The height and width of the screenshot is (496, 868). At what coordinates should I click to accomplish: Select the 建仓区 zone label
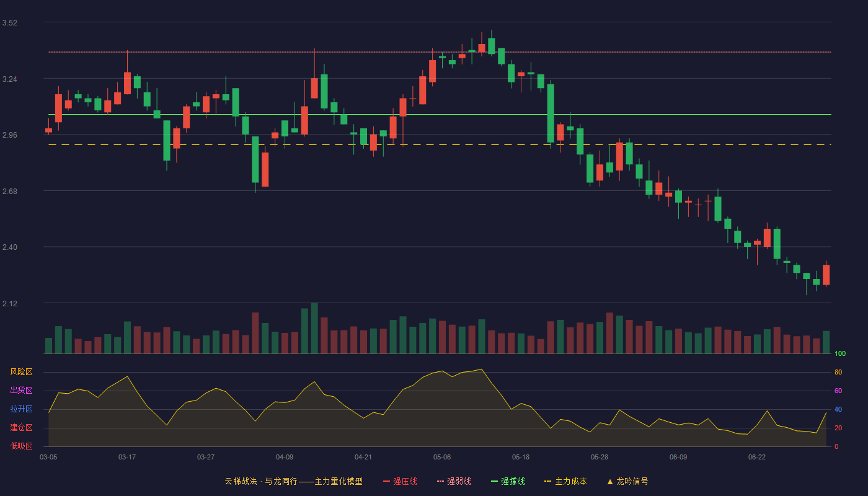click(21, 428)
